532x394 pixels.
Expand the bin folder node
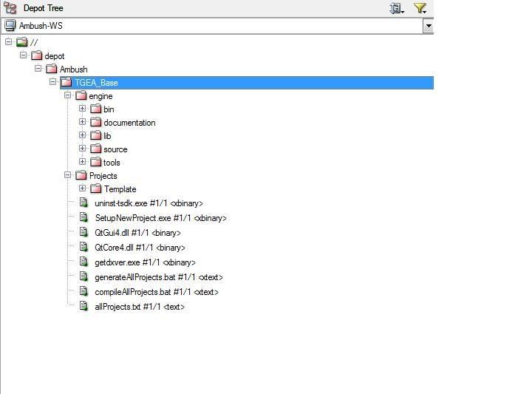(83, 109)
